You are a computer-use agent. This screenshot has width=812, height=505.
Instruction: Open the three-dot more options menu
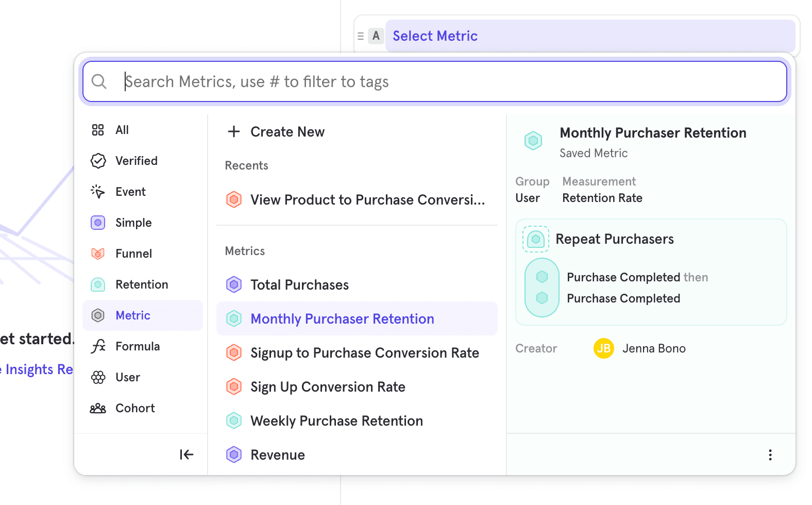click(770, 454)
